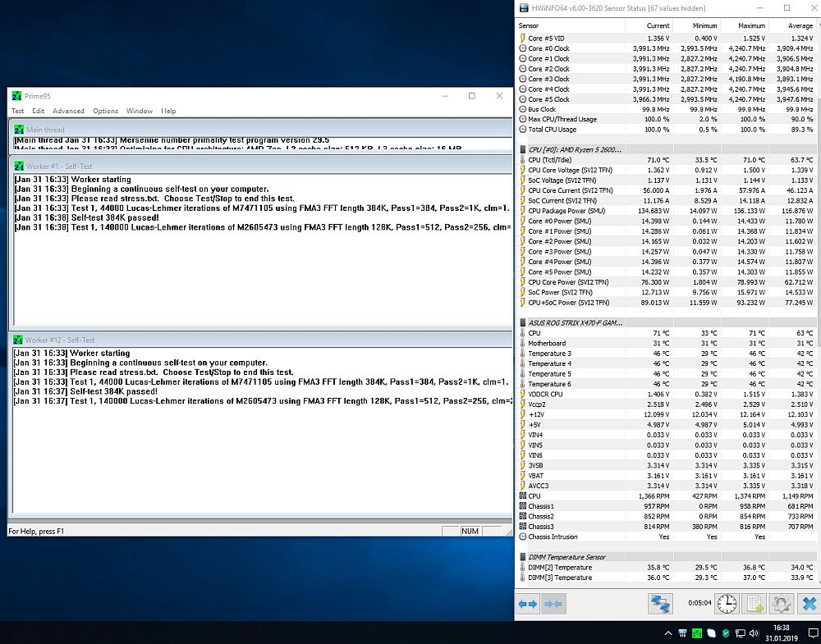Click the expand-columns double arrow button in HWiNFO
Screen dimensions: 821x644
click(528, 604)
